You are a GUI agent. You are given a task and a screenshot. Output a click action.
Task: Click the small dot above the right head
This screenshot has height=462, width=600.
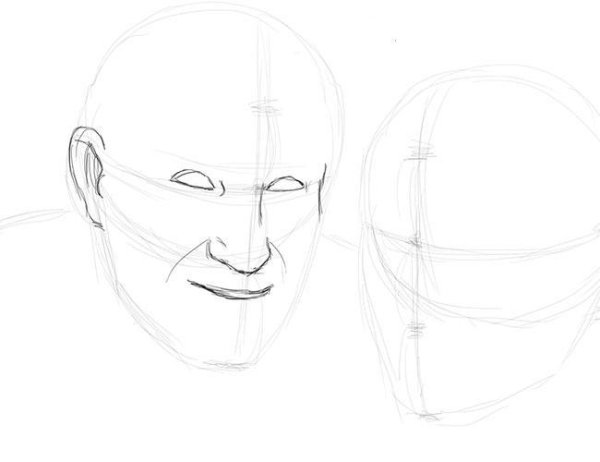coord(396,41)
